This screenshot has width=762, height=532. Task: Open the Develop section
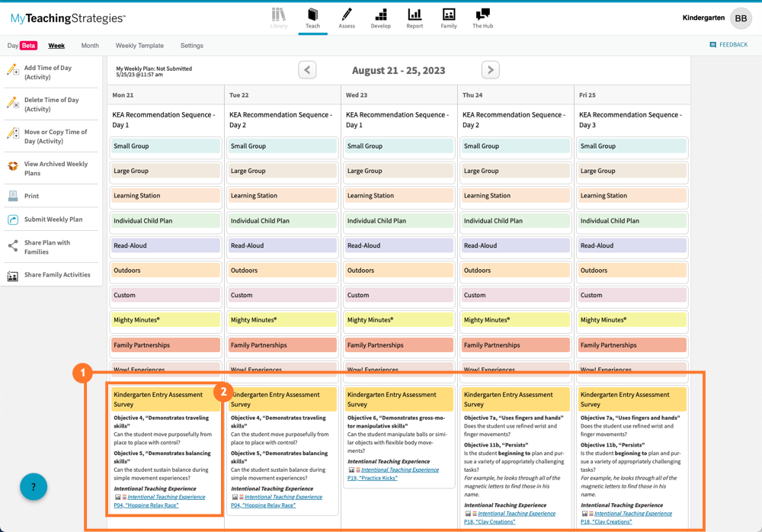tap(380, 18)
